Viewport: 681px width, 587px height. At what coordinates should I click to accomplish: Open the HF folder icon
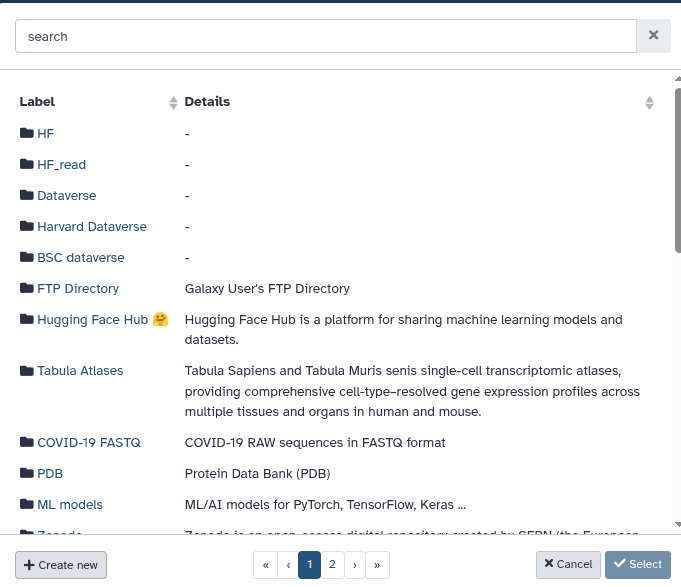pos(26,133)
